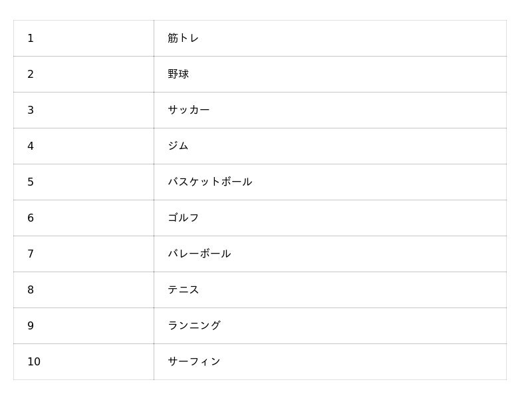Select the rank number 4 cell

(31, 146)
